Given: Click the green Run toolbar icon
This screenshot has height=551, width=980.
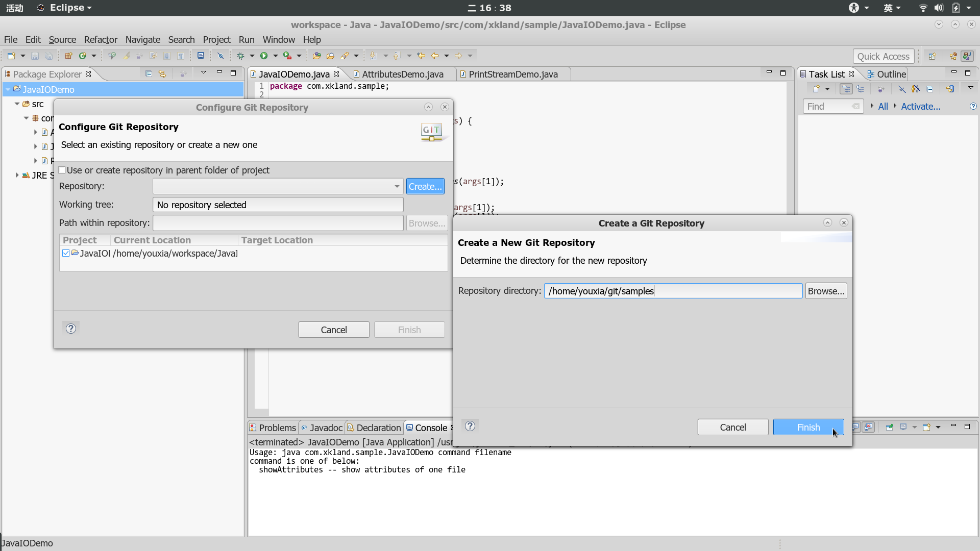Looking at the screenshot, I should (x=264, y=56).
